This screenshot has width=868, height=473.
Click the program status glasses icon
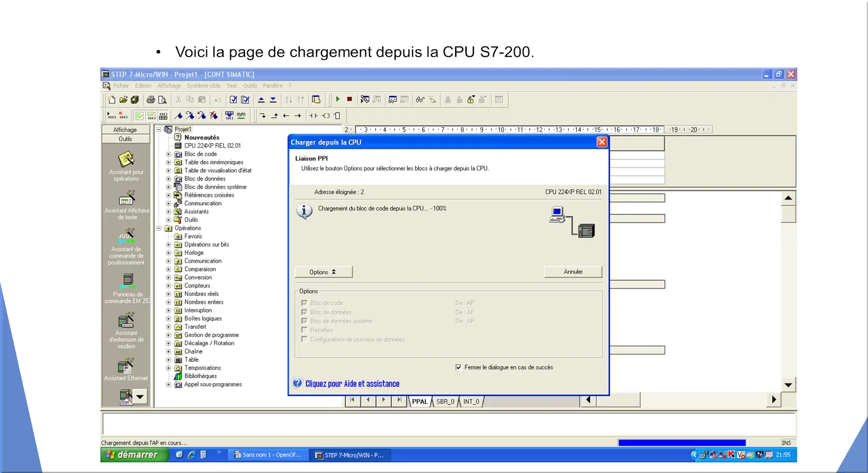click(x=420, y=100)
